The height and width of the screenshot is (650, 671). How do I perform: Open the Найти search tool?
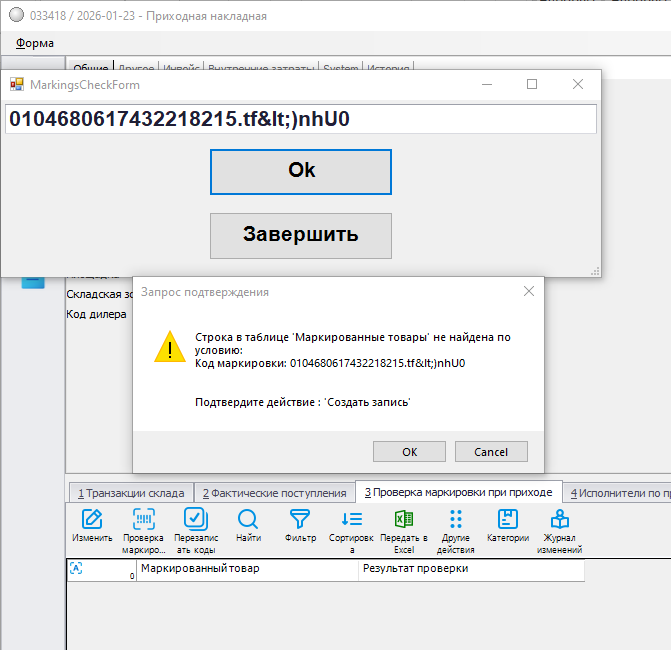[248, 519]
